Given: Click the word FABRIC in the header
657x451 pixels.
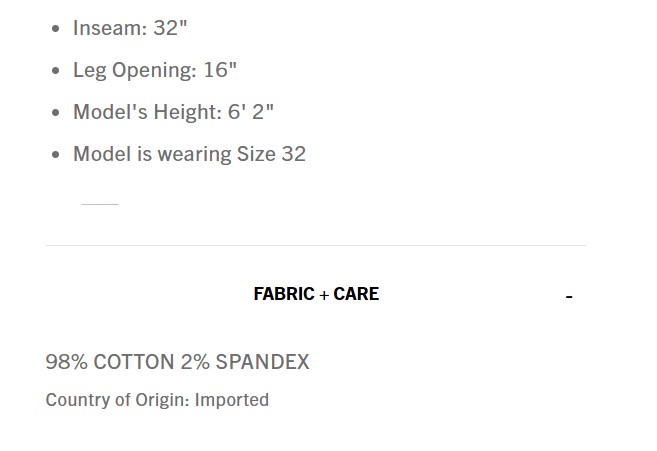Looking at the screenshot, I should coord(284,294).
